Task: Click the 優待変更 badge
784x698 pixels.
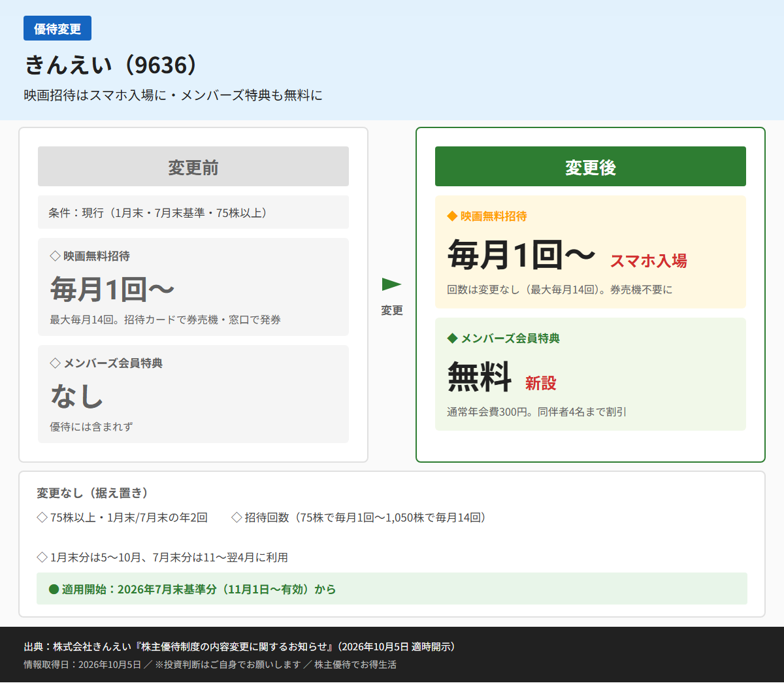Action: 57,28
